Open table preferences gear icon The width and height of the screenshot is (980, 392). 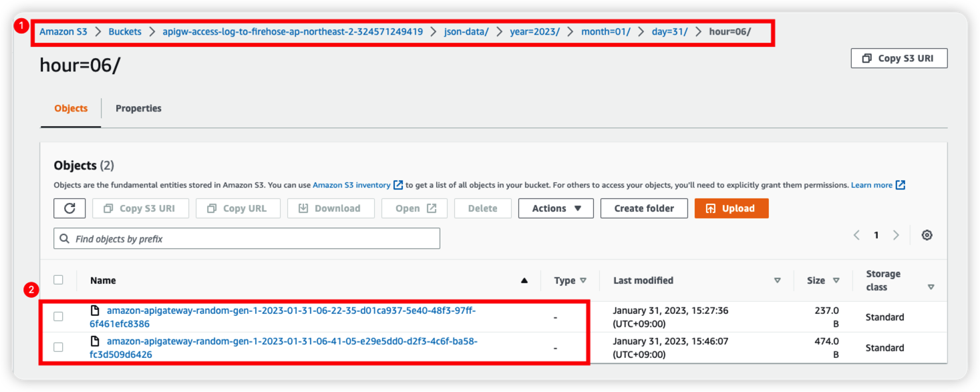click(x=927, y=235)
